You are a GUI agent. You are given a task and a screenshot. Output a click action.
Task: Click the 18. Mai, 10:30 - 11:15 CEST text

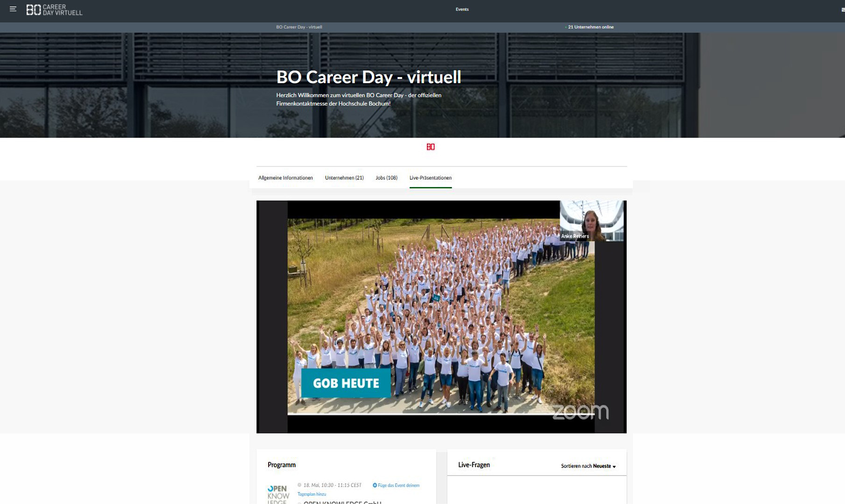(x=333, y=485)
